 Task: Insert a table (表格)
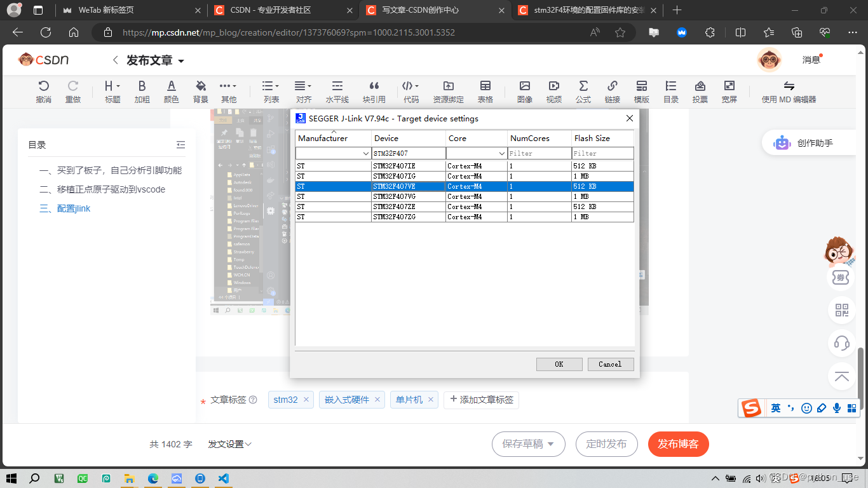[485, 91]
